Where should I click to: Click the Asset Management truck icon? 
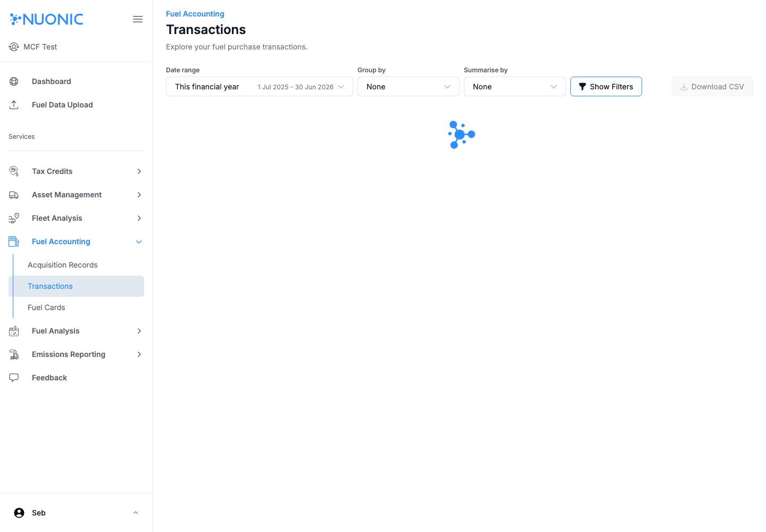coord(14,195)
